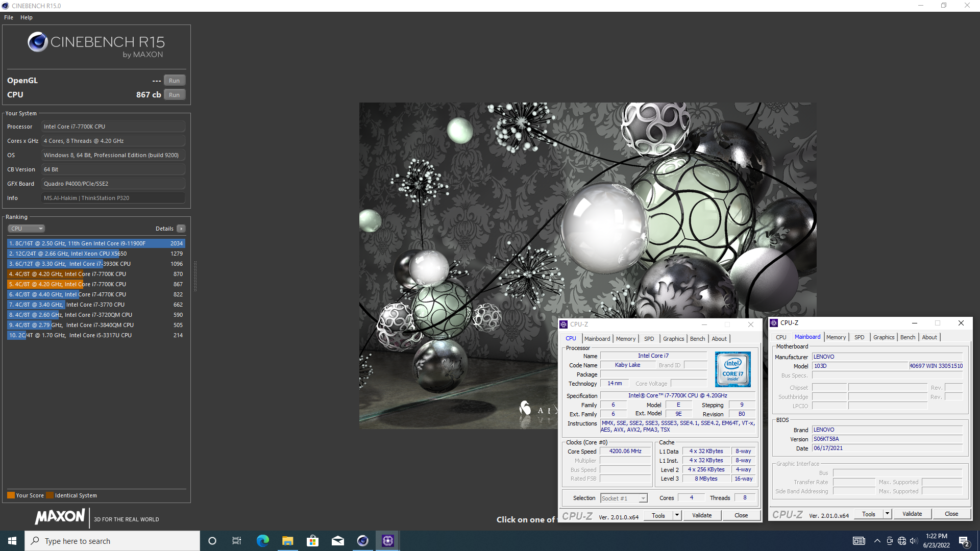Select ranking row i7-3770 score 662
This screenshot has width=980, height=551.
click(x=96, y=305)
